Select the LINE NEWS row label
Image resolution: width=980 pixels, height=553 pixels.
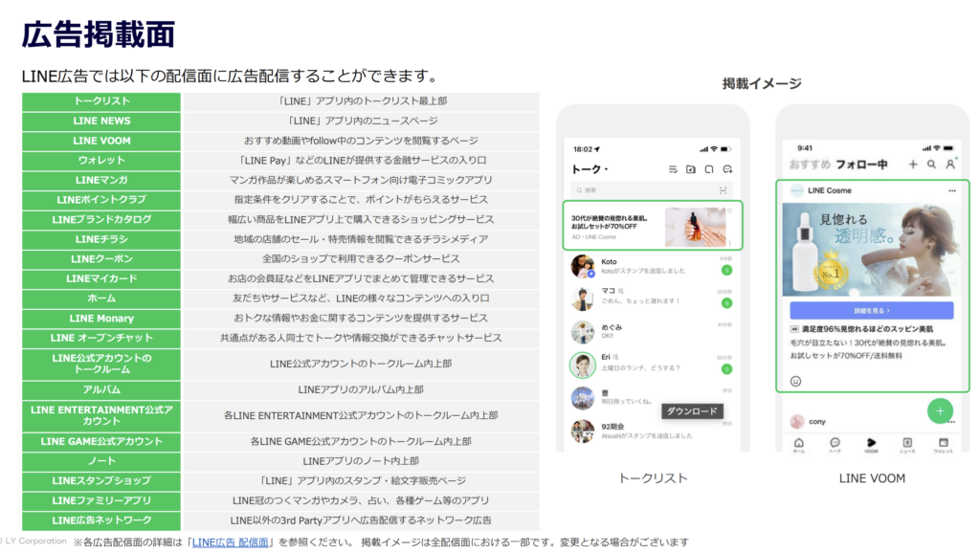(x=101, y=122)
